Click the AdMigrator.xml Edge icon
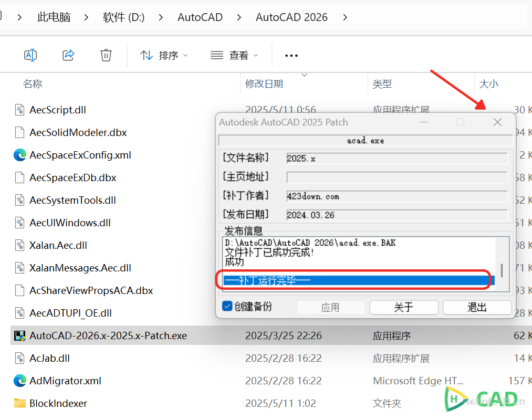This screenshot has height=420, width=532. click(x=19, y=381)
